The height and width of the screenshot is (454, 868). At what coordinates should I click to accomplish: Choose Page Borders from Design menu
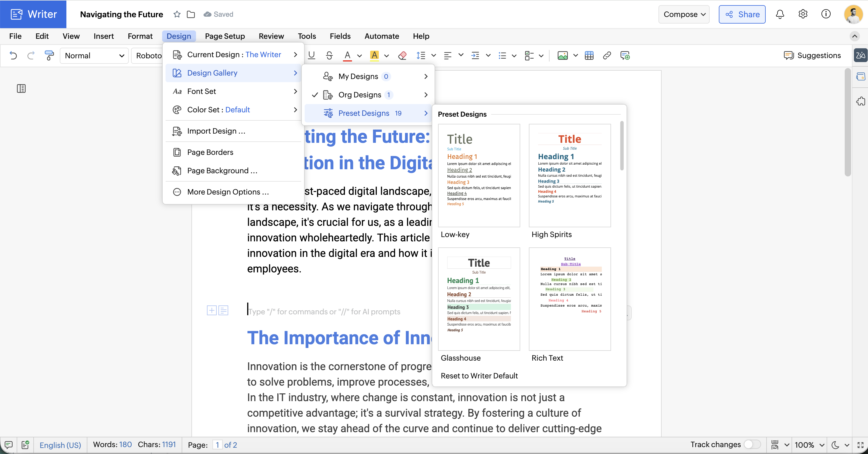pyautogui.click(x=210, y=152)
